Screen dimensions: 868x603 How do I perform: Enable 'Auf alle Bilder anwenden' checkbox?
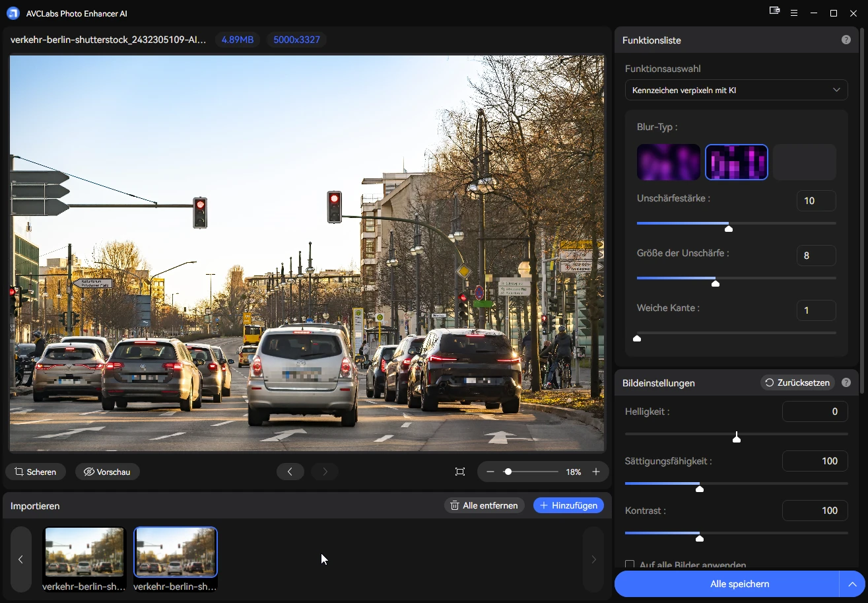(630, 565)
